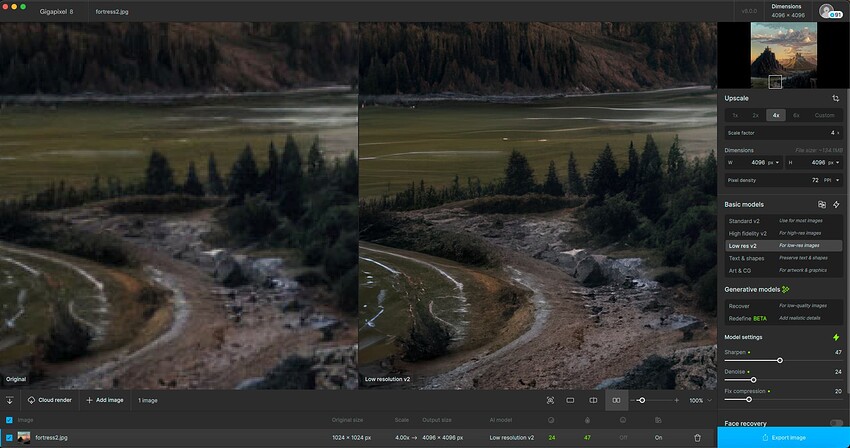Adjust the Sharpen slider handle
Image resolution: width=850 pixels, height=448 pixels.
click(780, 360)
